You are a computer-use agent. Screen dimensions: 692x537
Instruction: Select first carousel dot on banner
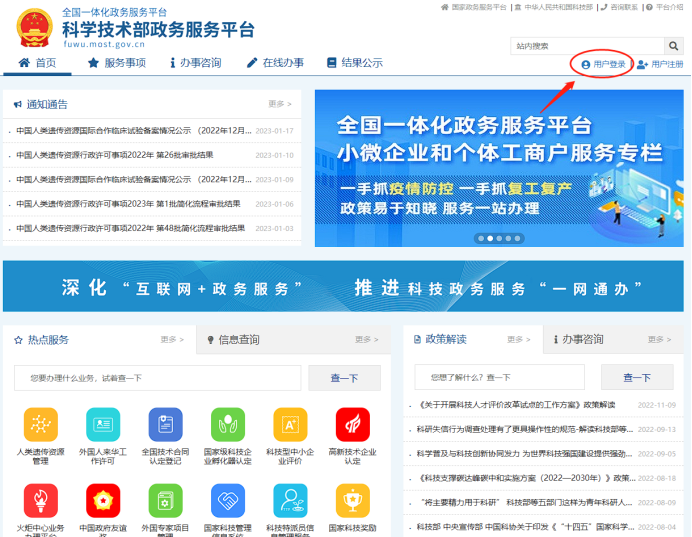point(481,238)
